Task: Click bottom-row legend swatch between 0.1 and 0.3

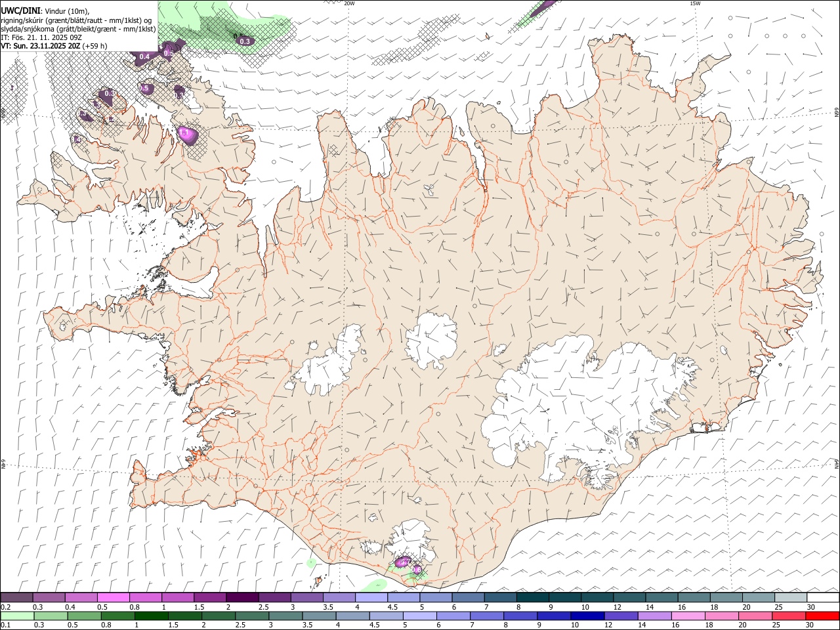Action: [17, 616]
